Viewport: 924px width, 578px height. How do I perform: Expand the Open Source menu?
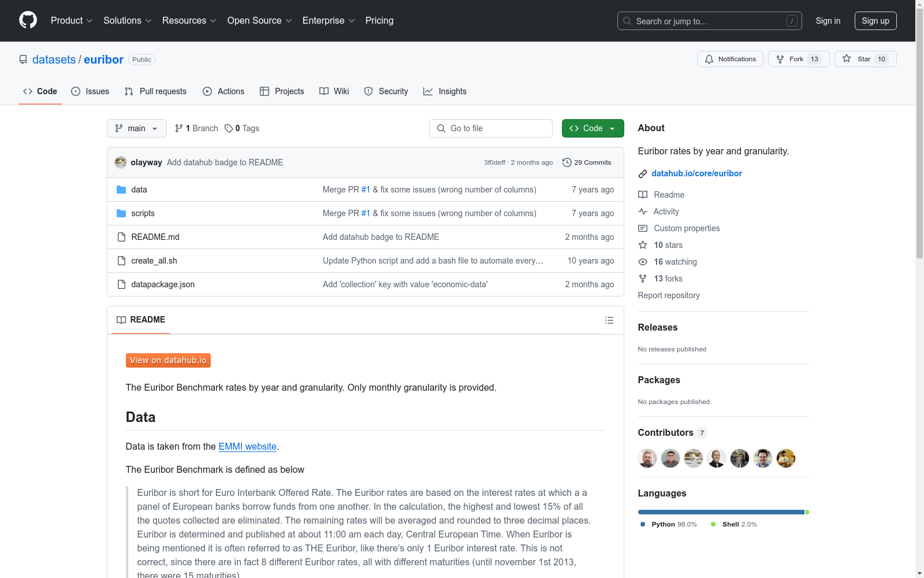pyautogui.click(x=260, y=21)
